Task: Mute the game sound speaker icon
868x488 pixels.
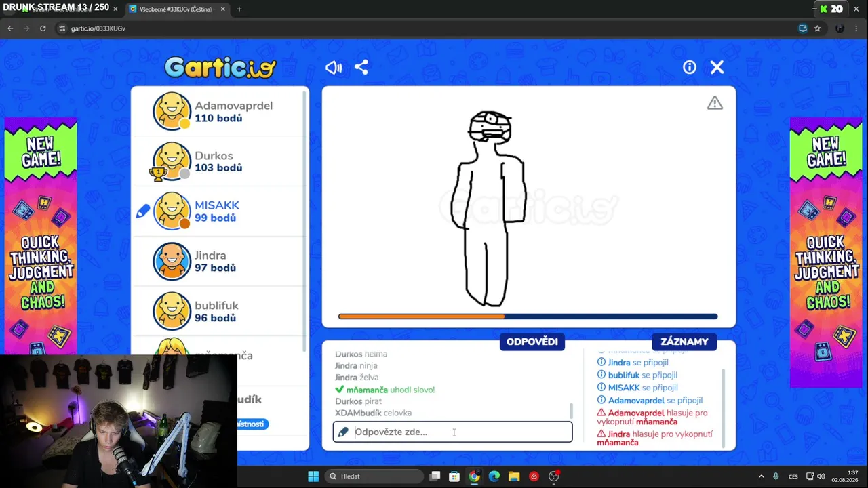Action: point(333,67)
